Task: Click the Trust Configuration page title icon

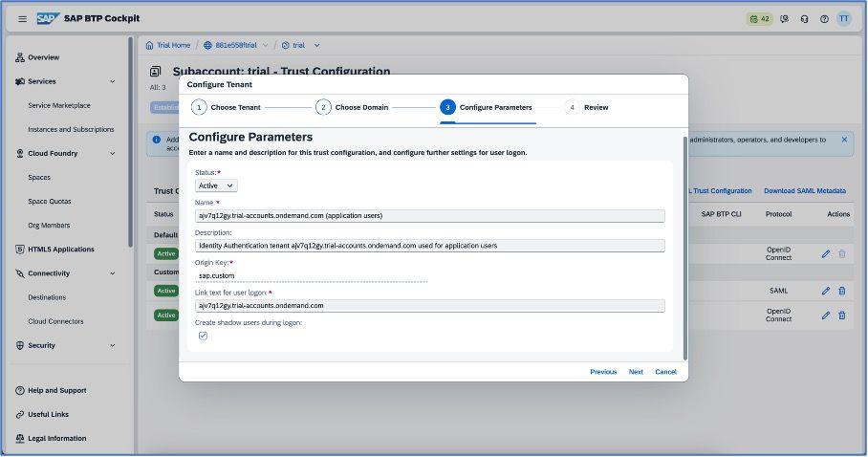Action: [x=156, y=72]
